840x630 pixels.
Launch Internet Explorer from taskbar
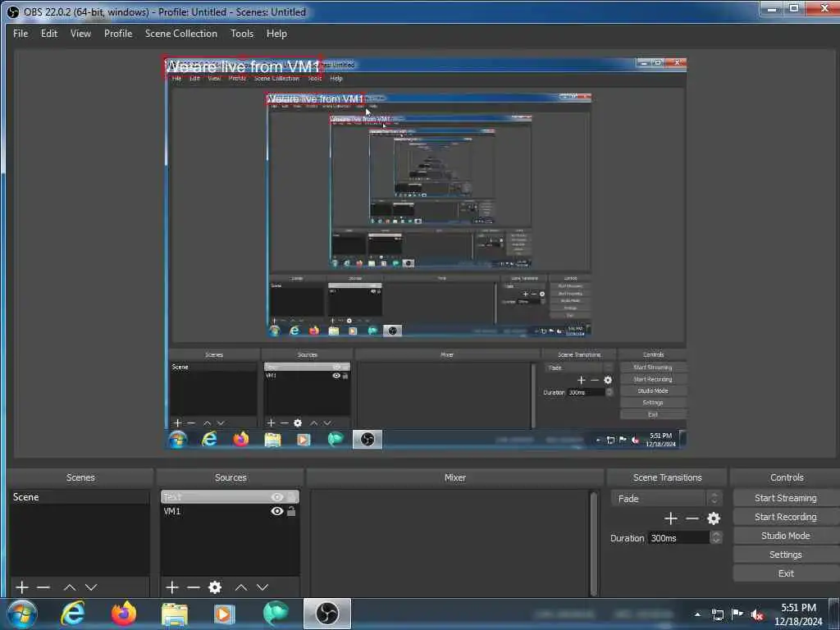(72, 614)
